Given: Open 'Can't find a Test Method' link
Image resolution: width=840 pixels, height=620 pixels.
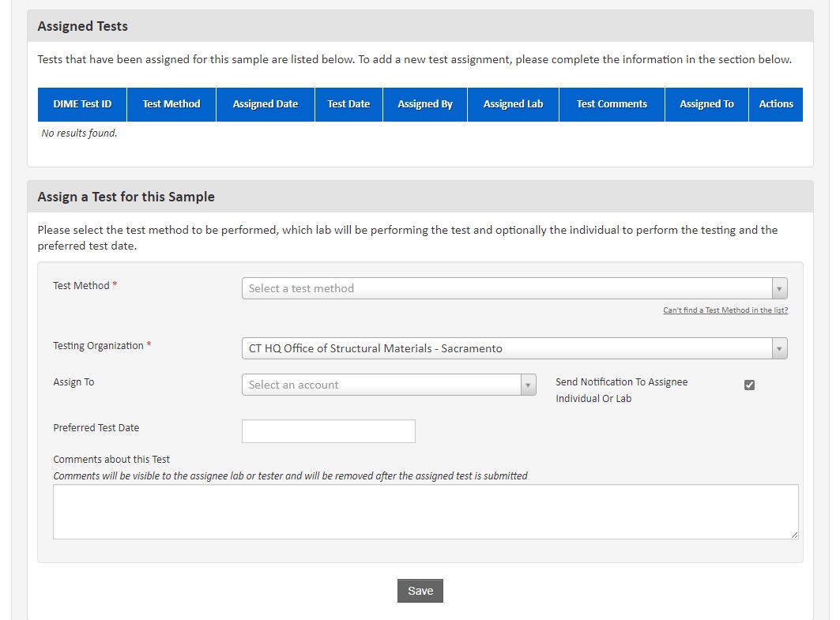Looking at the screenshot, I should (725, 310).
